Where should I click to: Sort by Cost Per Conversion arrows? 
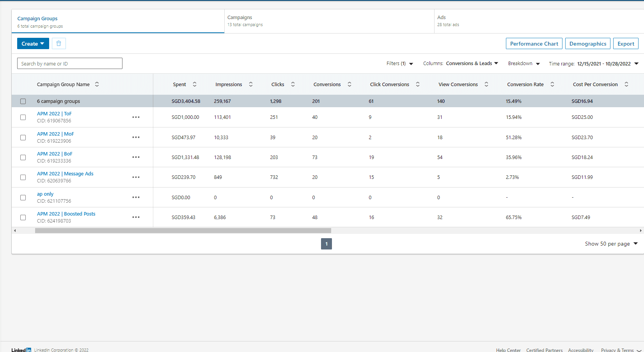pyautogui.click(x=626, y=84)
